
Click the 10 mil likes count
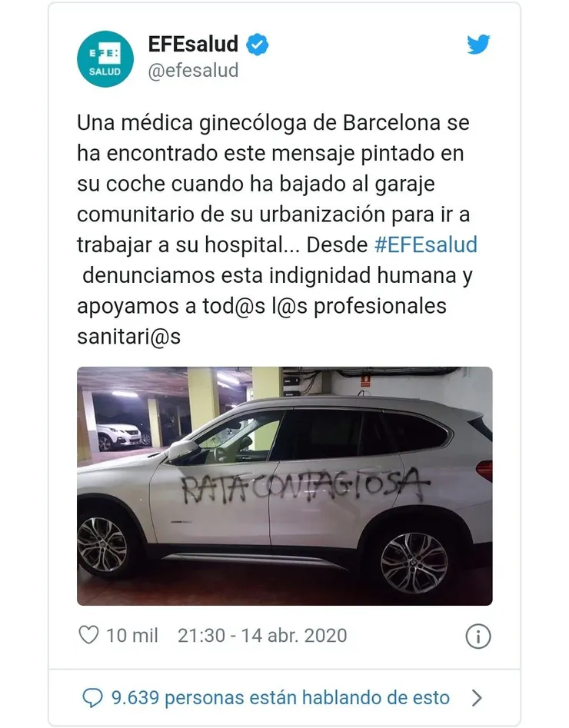[x=132, y=636]
